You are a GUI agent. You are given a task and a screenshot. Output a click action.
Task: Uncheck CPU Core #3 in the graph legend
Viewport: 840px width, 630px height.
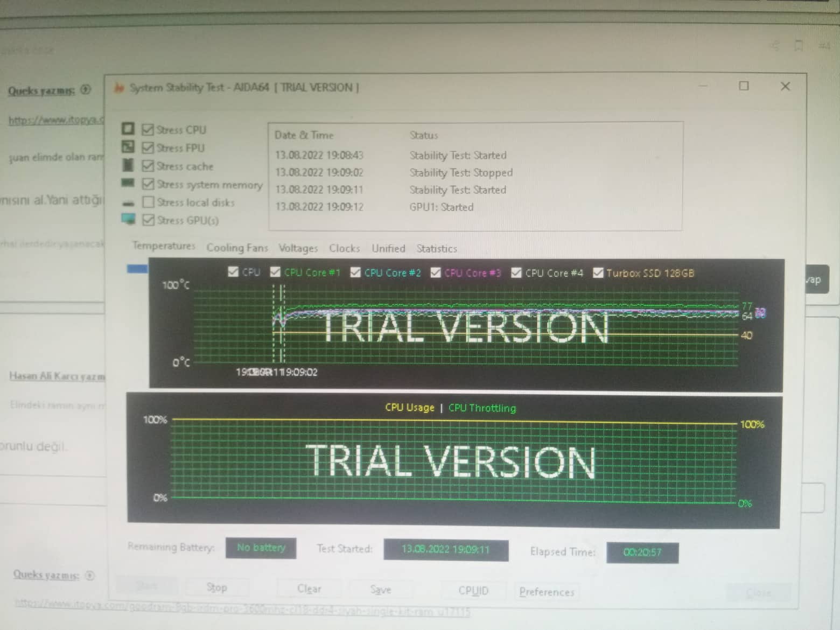[435, 272]
